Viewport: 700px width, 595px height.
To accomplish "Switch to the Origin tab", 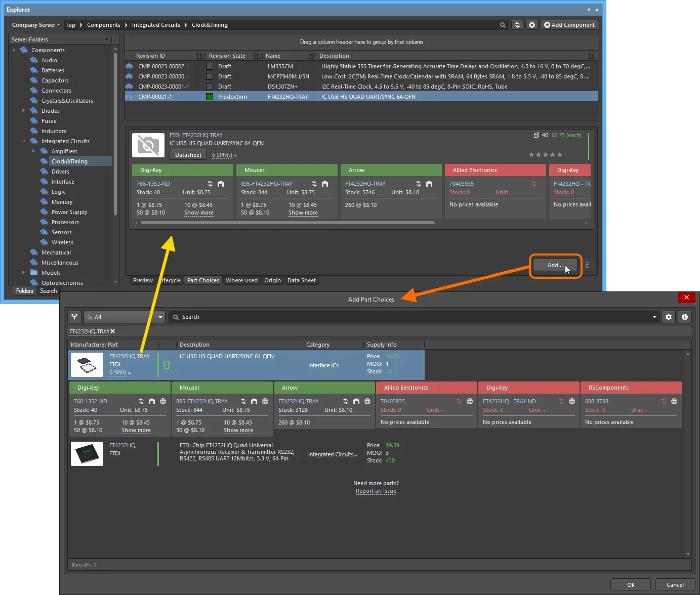I will pyautogui.click(x=272, y=280).
